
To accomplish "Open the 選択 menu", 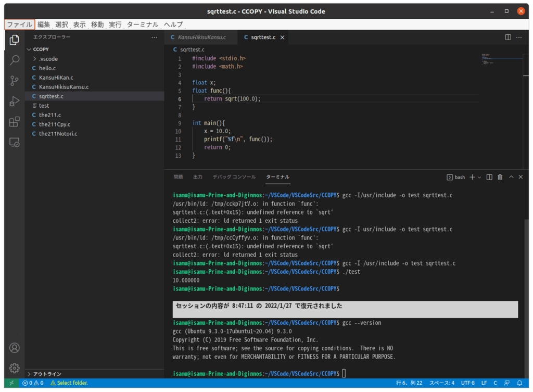I will (61, 24).
